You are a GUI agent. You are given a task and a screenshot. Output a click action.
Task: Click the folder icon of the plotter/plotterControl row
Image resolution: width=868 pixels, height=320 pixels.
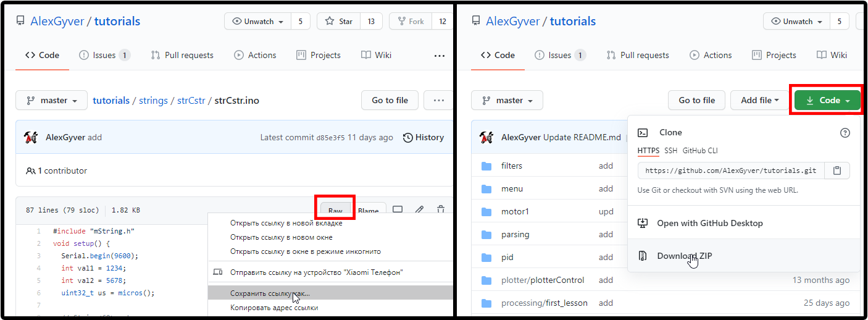(486, 280)
